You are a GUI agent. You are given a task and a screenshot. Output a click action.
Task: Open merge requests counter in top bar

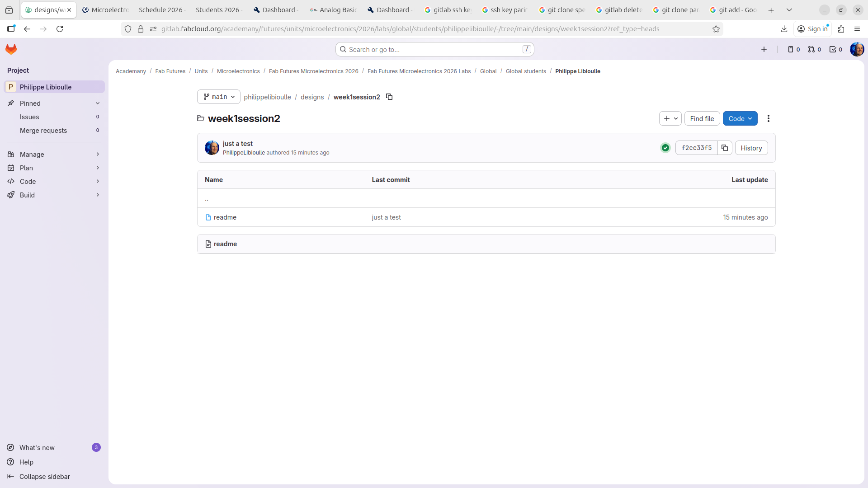(x=815, y=50)
